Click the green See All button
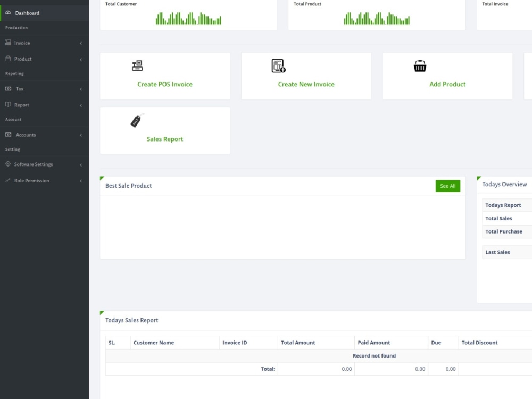Image resolution: width=532 pixels, height=399 pixels. click(448, 186)
